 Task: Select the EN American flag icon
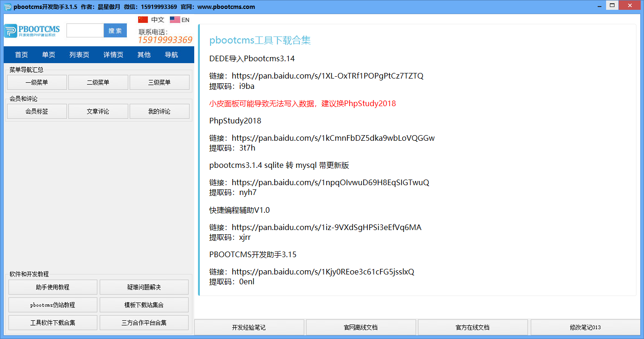tap(175, 19)
